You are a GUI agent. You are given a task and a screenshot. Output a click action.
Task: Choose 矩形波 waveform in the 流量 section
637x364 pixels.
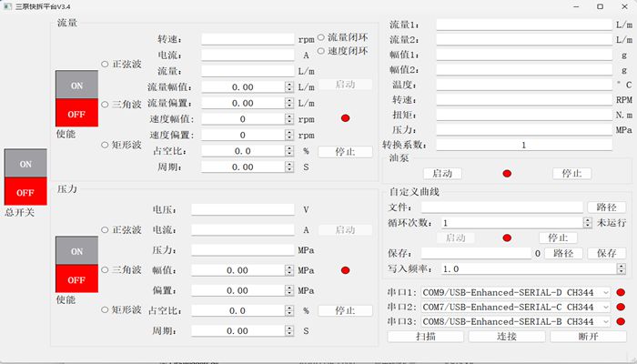(x=105, y=145)
